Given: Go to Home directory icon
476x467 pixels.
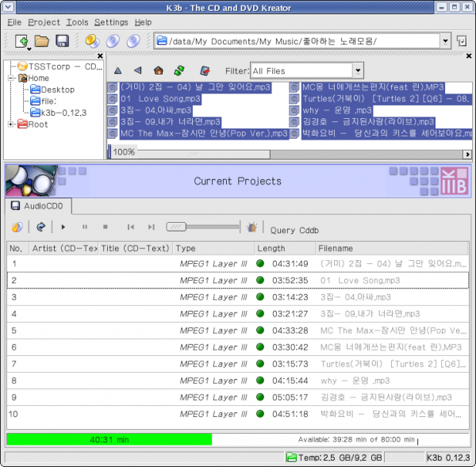Looking at the screenshot, I should pyautogui.click(x=159, y=71).
